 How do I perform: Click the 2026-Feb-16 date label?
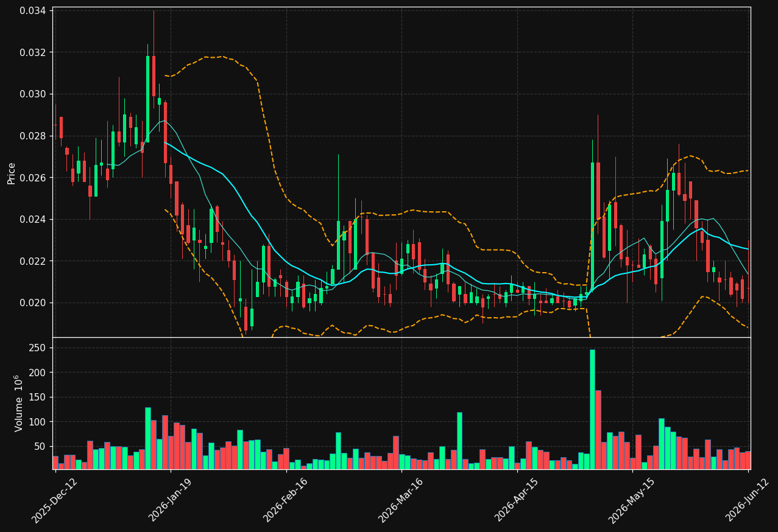(285, 500)
